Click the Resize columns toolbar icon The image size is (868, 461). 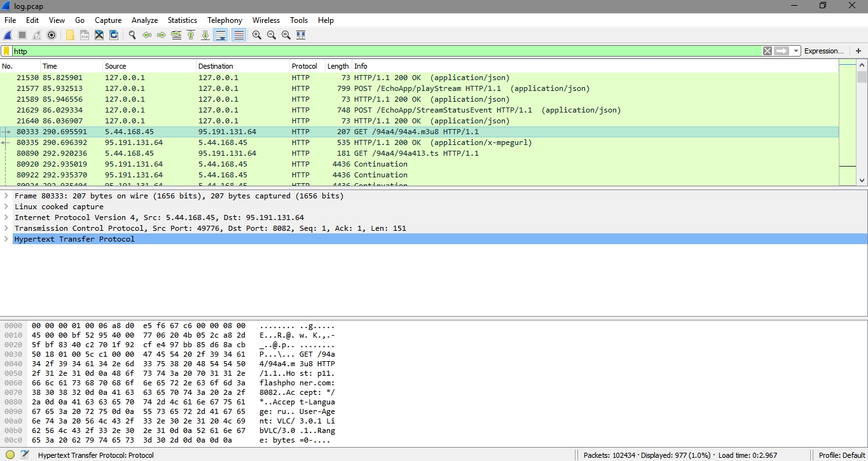pyautogui.click(x=301, y=35)
